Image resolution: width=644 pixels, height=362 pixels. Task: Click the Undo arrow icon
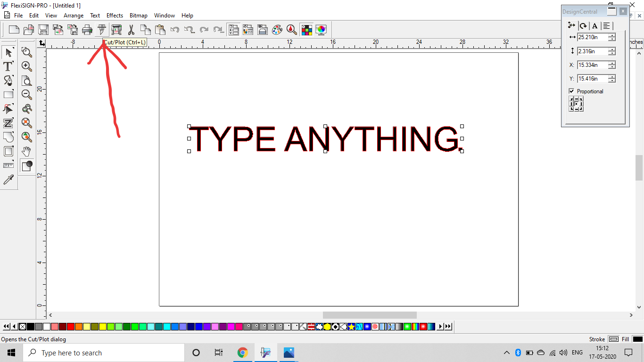point(175,30)
